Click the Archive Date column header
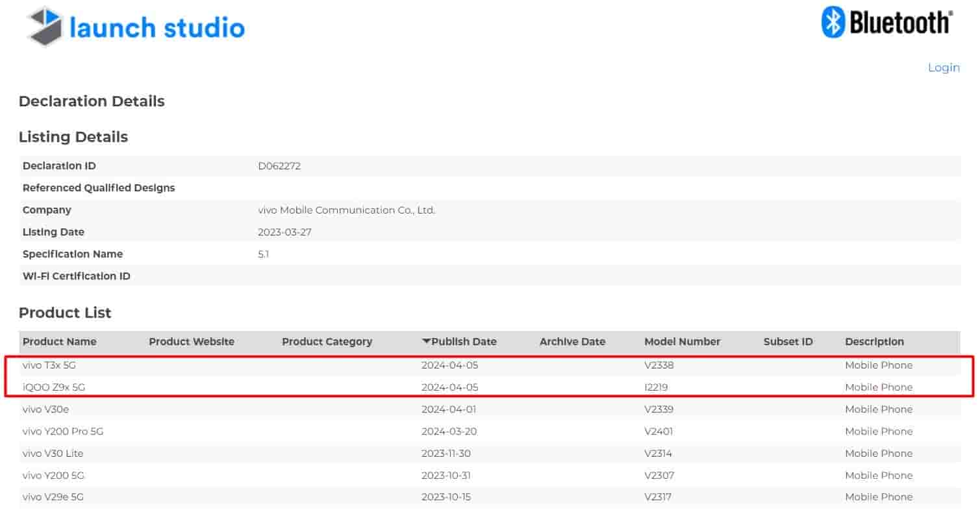The height and width of the screenshot is (510, 980). [x=572, y=341]
